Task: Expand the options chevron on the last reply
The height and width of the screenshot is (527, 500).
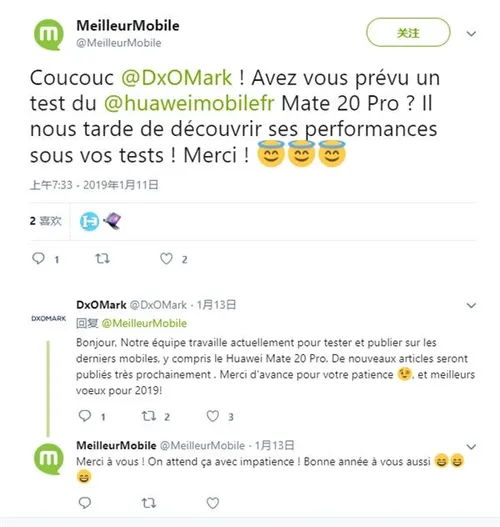Action: (471, 447)
